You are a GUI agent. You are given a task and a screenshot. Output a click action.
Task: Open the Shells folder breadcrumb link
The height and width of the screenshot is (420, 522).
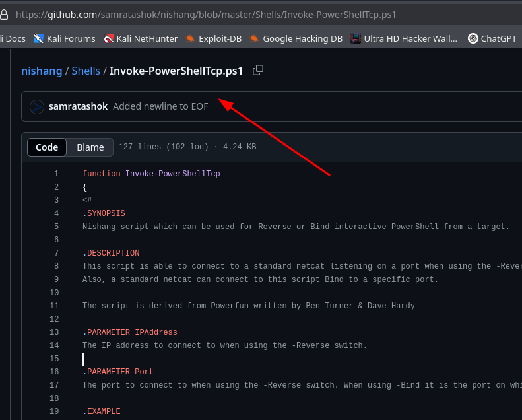[86, 71]
